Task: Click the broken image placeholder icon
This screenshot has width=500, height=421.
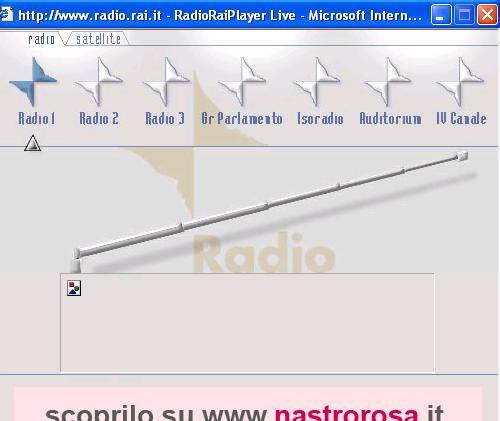Action: pyautogui.click(x=74, y=288)
